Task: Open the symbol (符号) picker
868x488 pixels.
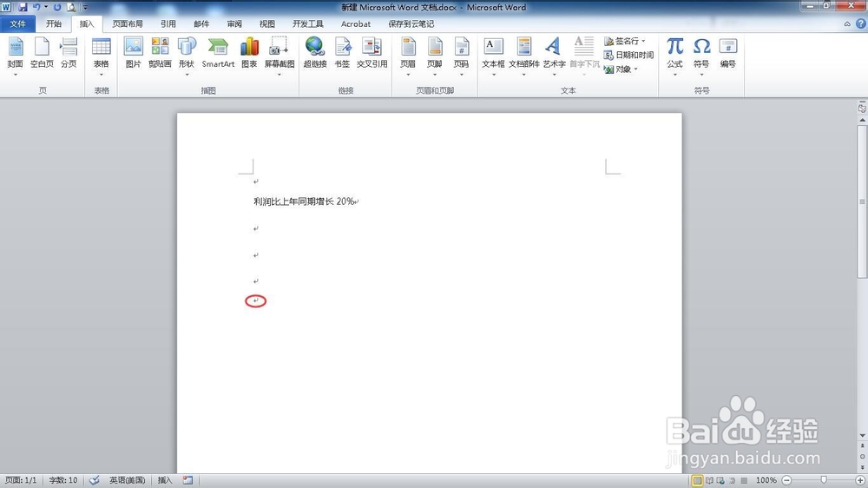Action: pos(701,56)
